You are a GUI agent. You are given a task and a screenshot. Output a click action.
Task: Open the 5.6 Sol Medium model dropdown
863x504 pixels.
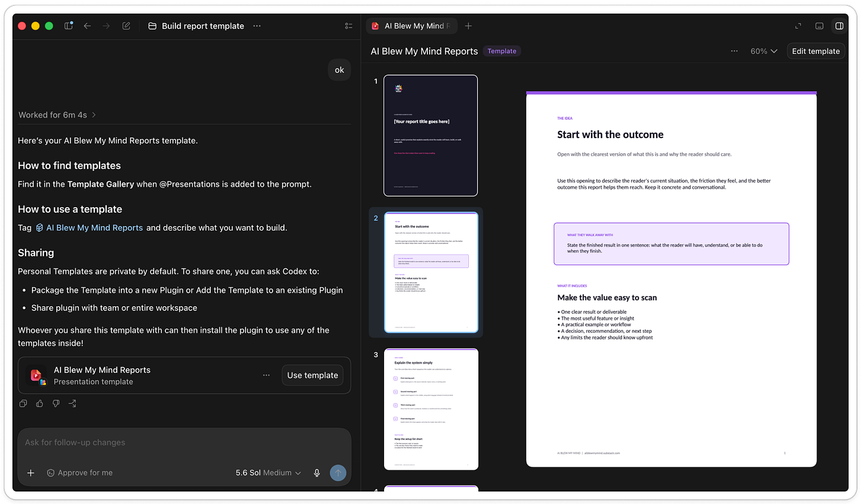click(x=269, y=473)
